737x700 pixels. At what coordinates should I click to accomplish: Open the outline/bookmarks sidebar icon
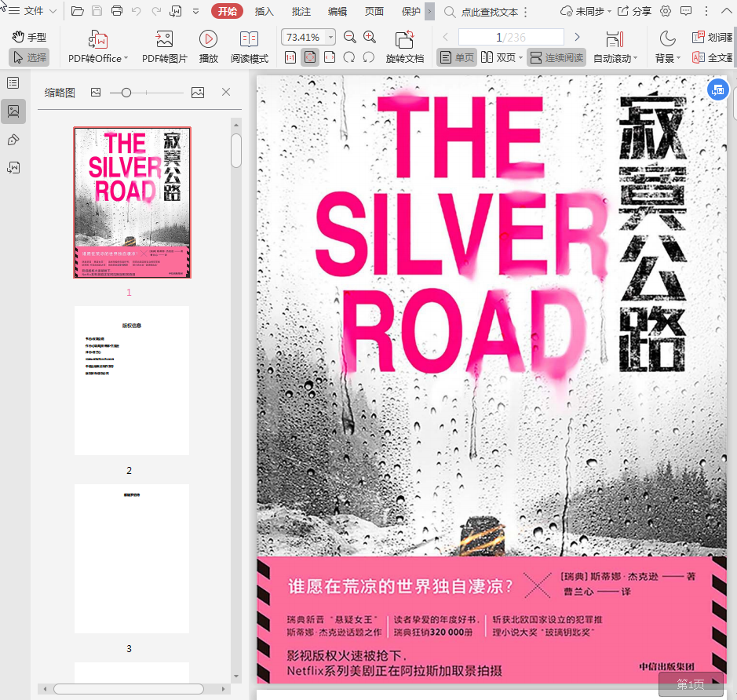[13, 83]
